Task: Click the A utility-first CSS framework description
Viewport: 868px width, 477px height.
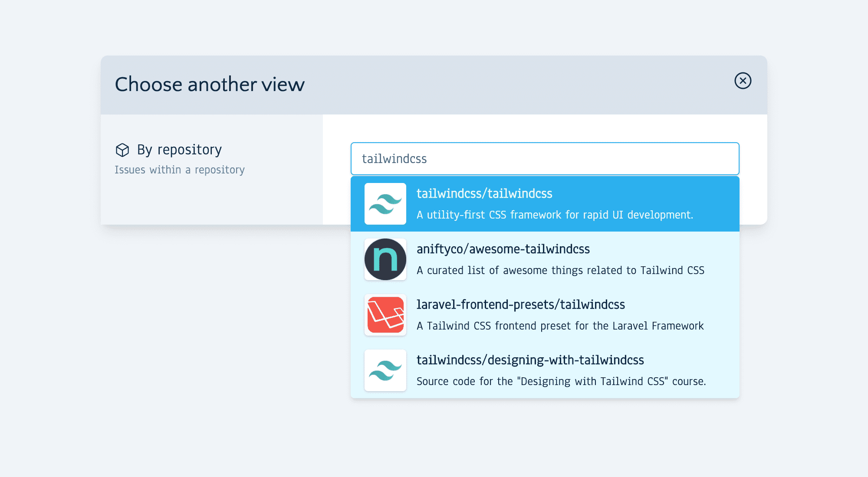Action: [x=555, y=215]
